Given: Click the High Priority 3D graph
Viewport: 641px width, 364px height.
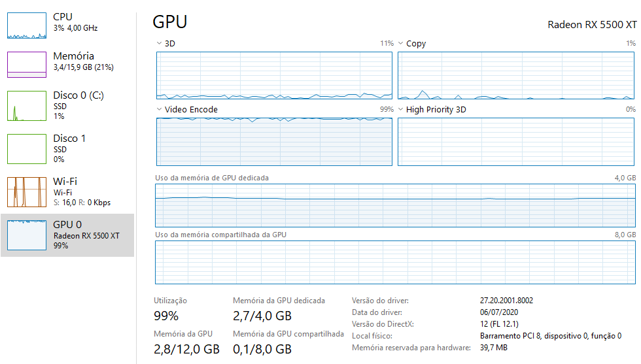Looking at the screenshot, I should pyautogui.click(x=516, y=142).
